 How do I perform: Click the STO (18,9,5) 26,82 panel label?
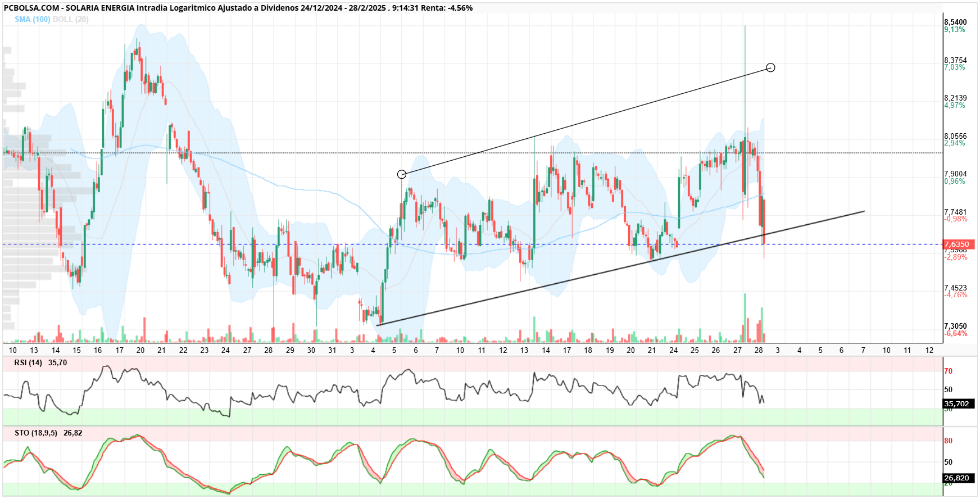pos(48,433)
